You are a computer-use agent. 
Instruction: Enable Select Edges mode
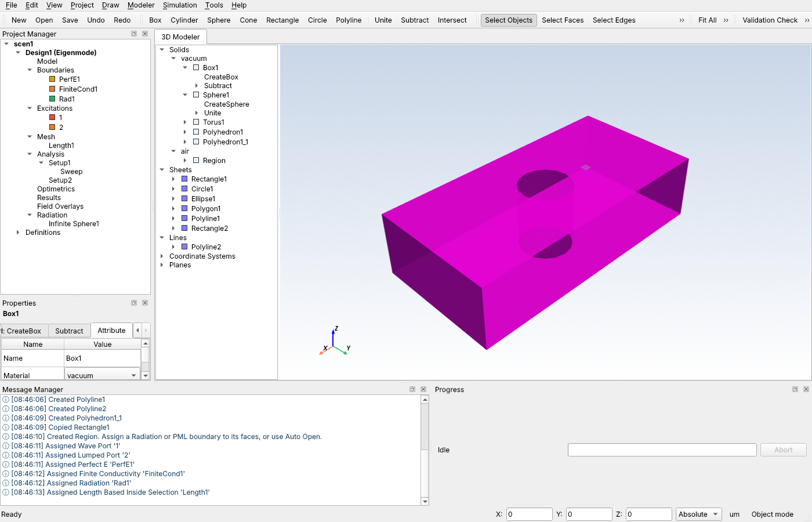point(614,20)
